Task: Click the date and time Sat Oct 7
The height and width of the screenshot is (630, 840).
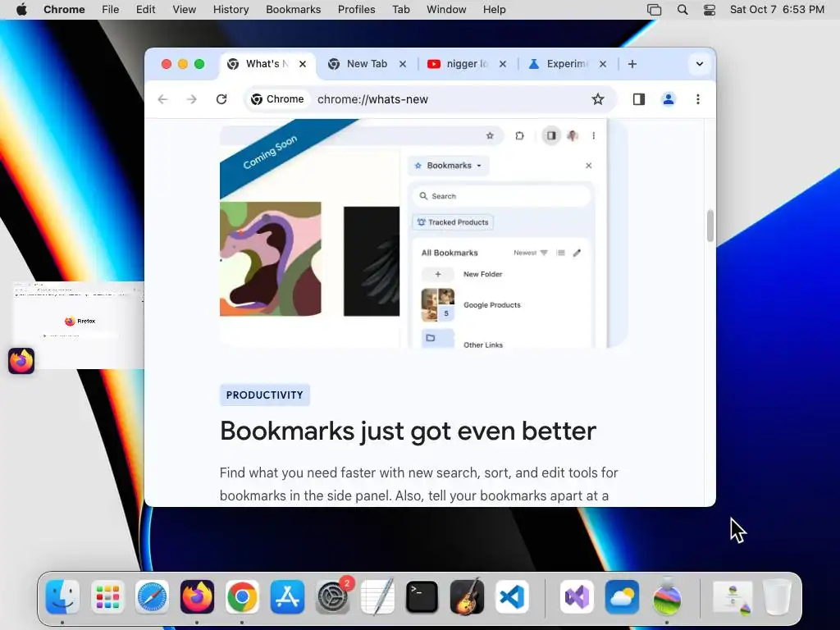Action: [x=777, y=10]
